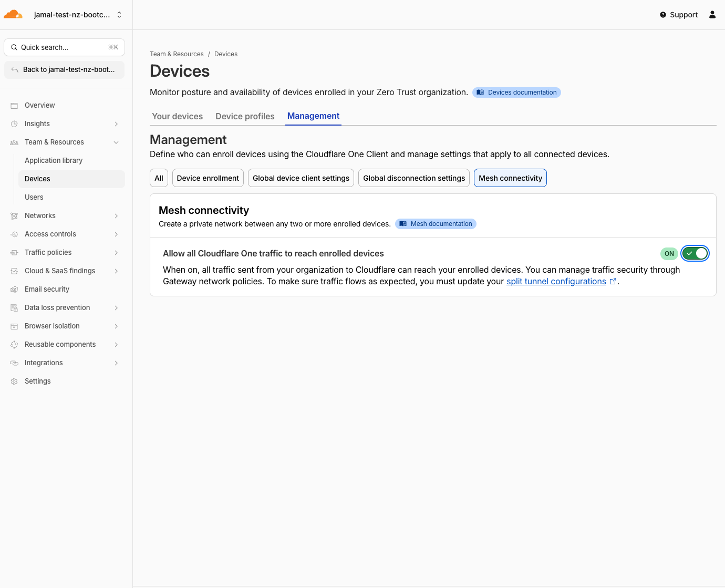Viewport: 725px width, 588px height.
Task: Click the book icon in Mesh documentation
Action: coord(403,224)
